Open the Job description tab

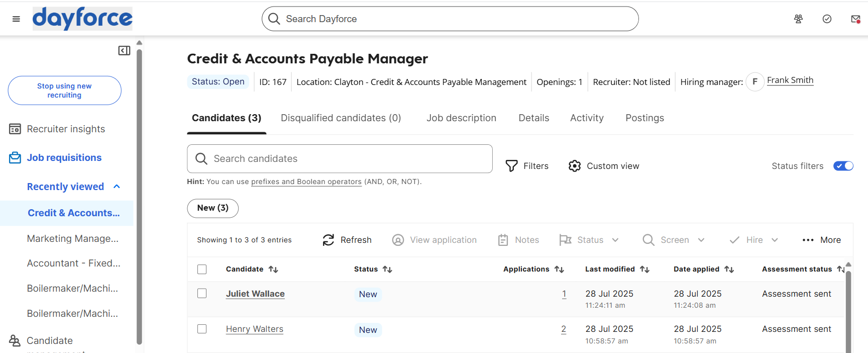coord(461,118)
